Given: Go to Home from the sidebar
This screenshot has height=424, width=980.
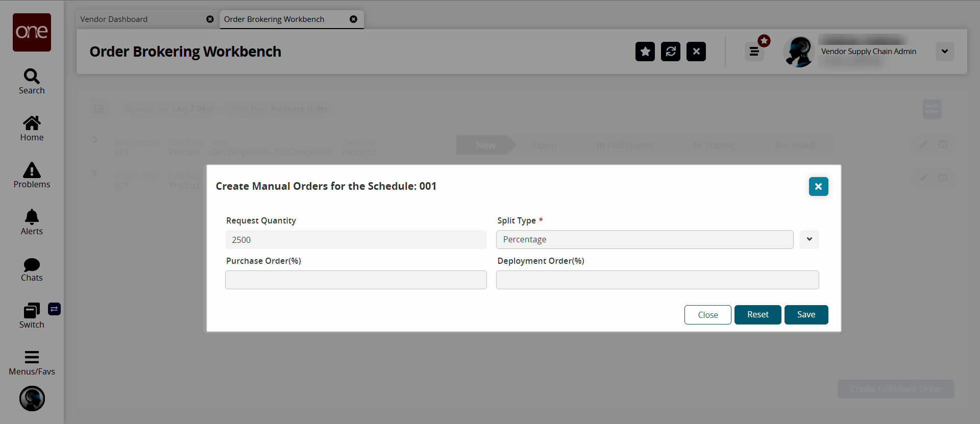Looking at the screenshot, I should point(32,129).
